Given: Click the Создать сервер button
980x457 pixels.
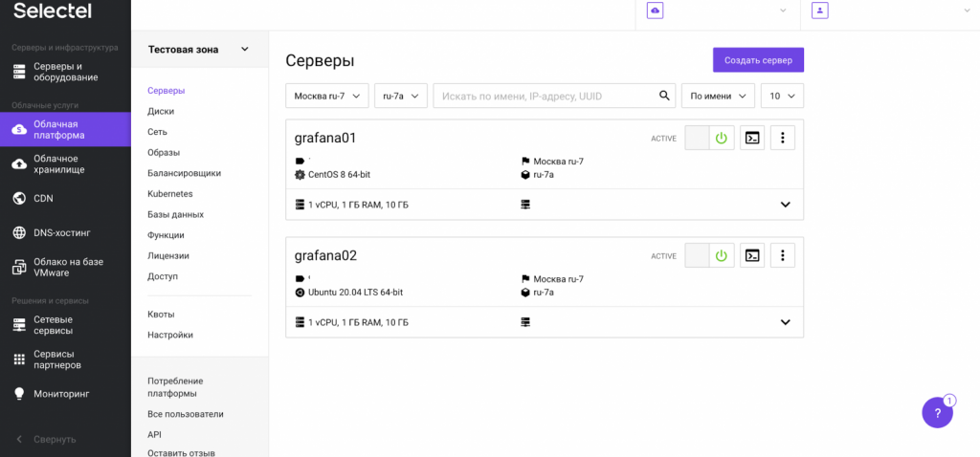Looking at the screenshot, I should click(758, 60).
